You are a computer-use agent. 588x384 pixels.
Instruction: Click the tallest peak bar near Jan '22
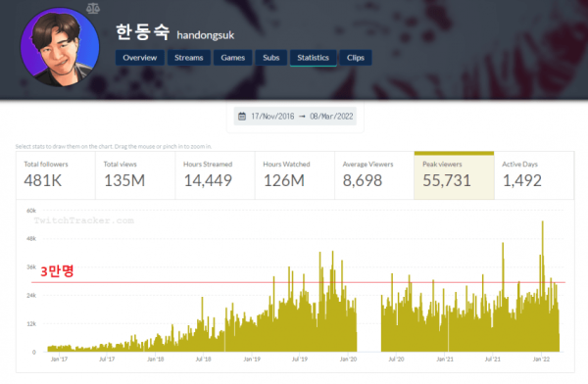(542, 286)
